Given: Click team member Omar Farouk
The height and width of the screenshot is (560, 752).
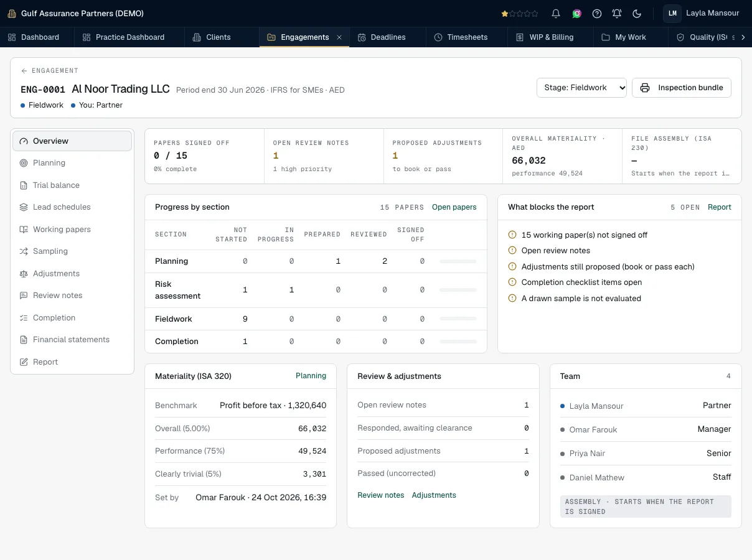Looking at the screenshot, I should pos(646,429).
